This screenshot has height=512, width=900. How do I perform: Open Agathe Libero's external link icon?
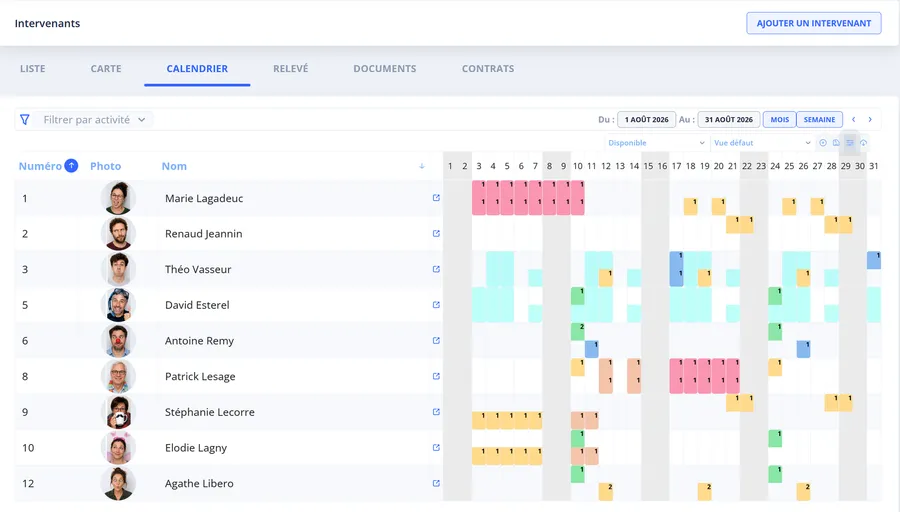tap(436, 483)
